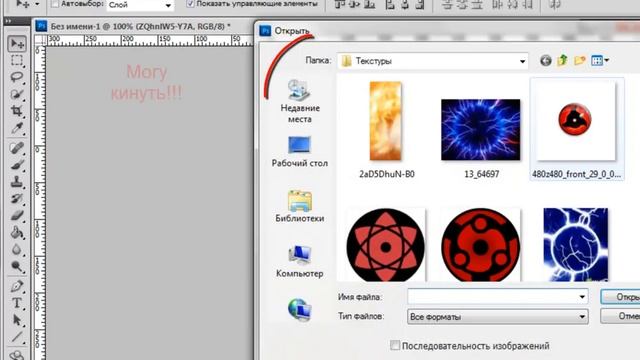Image resolution: width=640 pixels, height=360 pixels.
Task: Click the file name 13_64697
Action: pos(482,174)
